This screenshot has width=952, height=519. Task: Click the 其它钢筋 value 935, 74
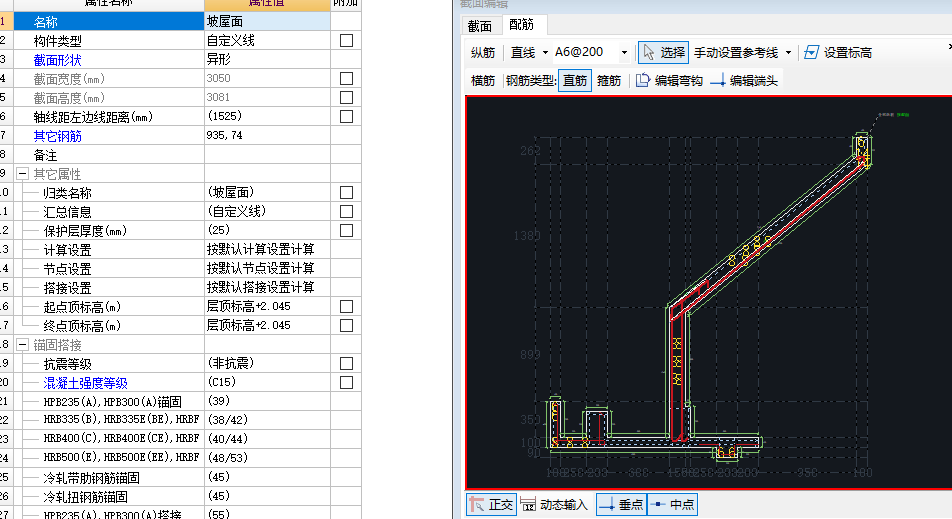(267, 135)
